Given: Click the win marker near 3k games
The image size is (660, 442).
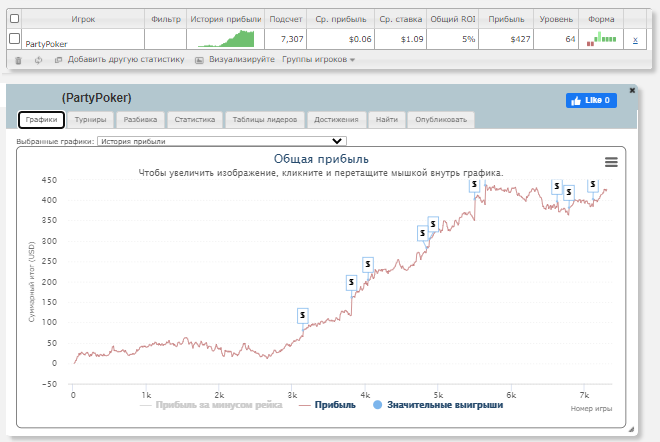Looking at the screenshot, I should (x=303, y=315).
